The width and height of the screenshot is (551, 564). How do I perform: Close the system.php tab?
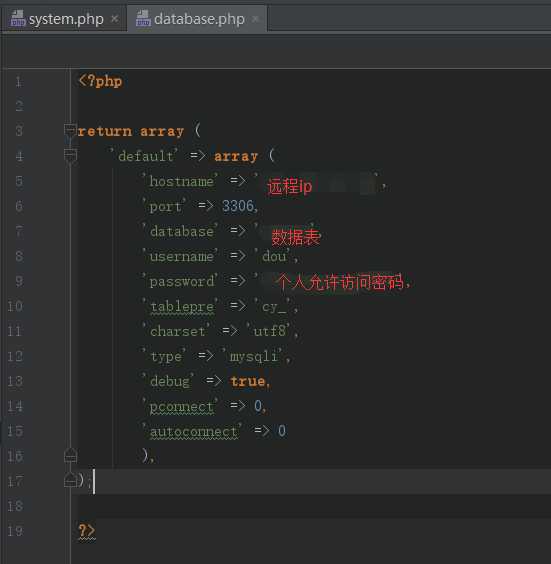click(x=114, y=18)
